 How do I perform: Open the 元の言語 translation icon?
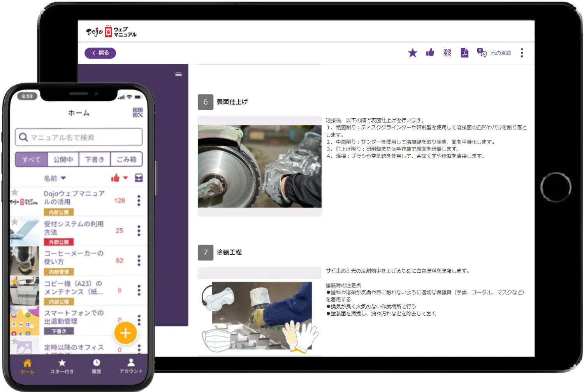click(482, 52)
